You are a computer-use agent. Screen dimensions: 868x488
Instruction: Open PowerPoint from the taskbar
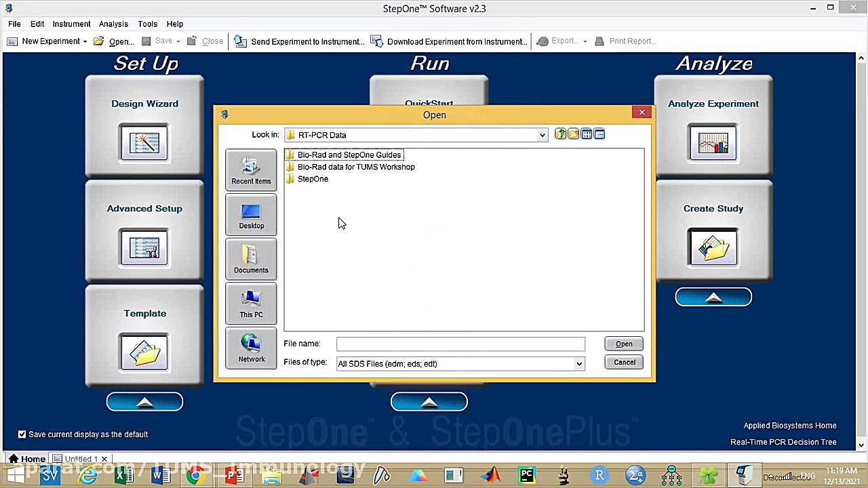click(x=234, y=475)
